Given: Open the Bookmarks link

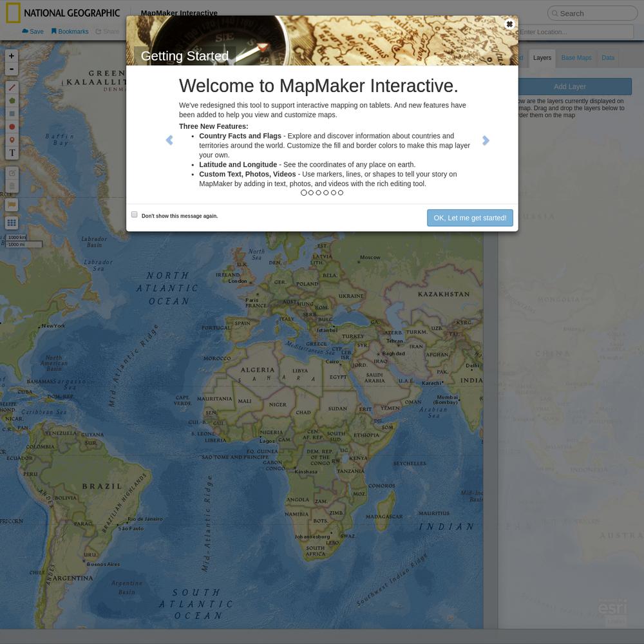Looking at the screenshot, I should [70, 32].
